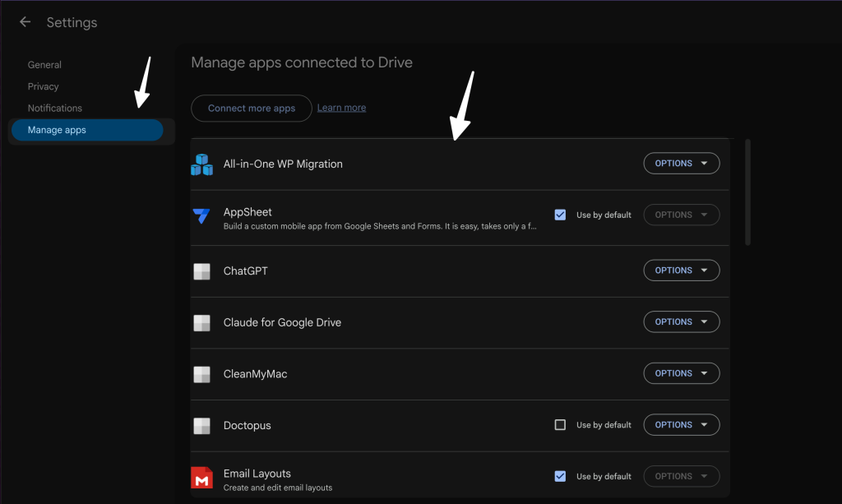This screenshot has width=842, height=504.
Task: Open the Notifications settings section
Action: tap(54, 108)
